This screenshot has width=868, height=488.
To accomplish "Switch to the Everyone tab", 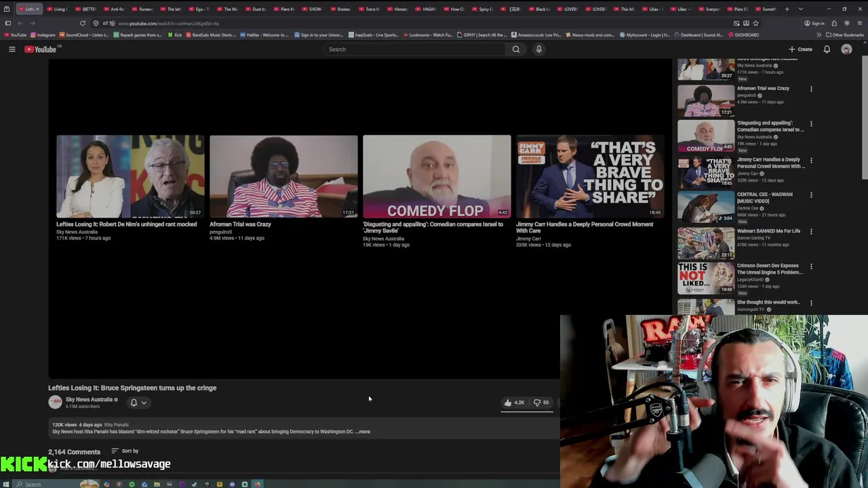I will tap(709, 9).
